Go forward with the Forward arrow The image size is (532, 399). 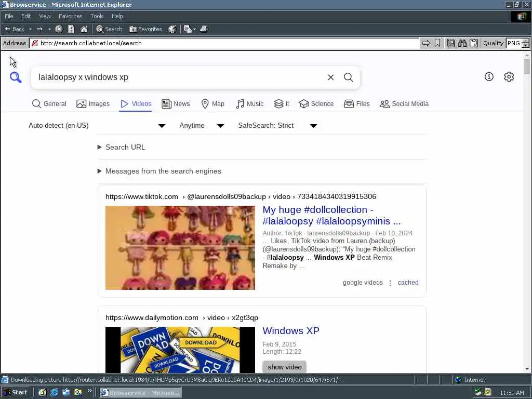(39, 29)
